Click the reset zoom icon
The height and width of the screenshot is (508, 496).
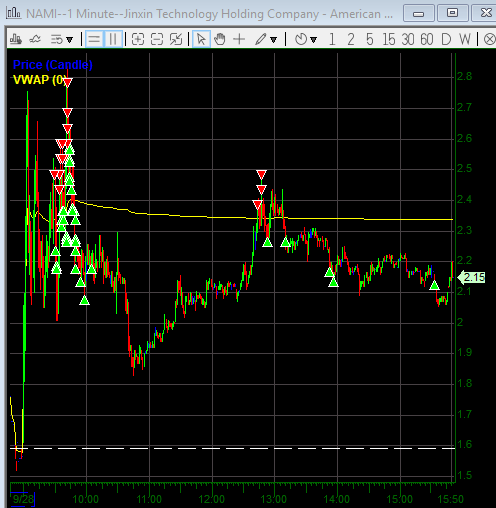pos(176,39)
